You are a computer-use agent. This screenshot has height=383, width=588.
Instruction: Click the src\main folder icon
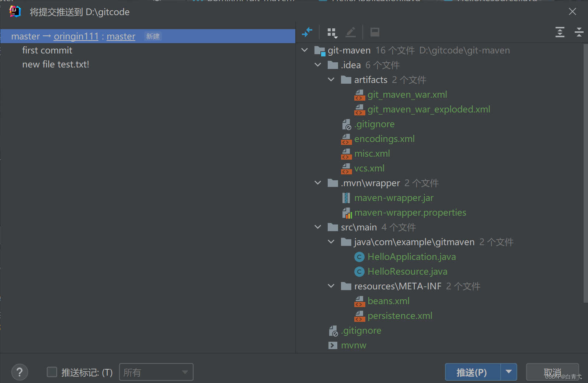(333, 227)
